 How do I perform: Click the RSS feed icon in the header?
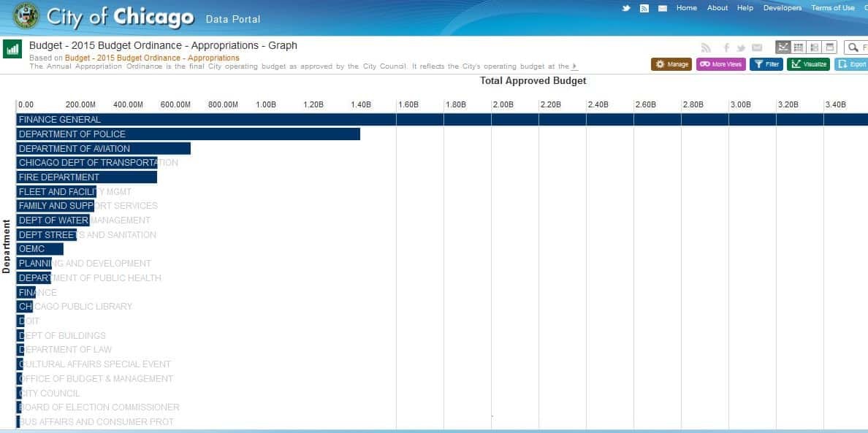coord(644,8)
